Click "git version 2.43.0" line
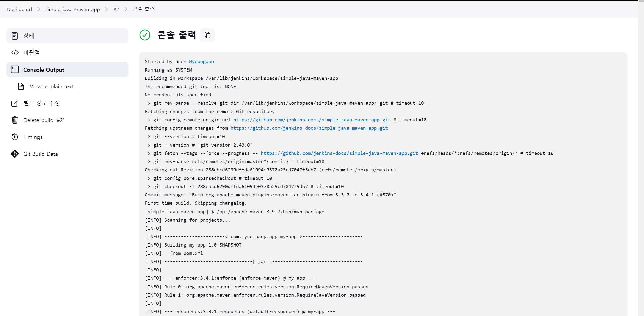Viewport: 644px width, 316px height. click(x=200, y=145)
